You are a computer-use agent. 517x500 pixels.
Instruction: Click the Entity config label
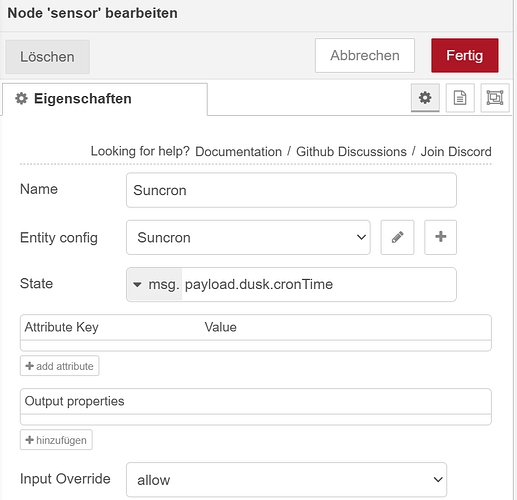[x=59, y=238]
